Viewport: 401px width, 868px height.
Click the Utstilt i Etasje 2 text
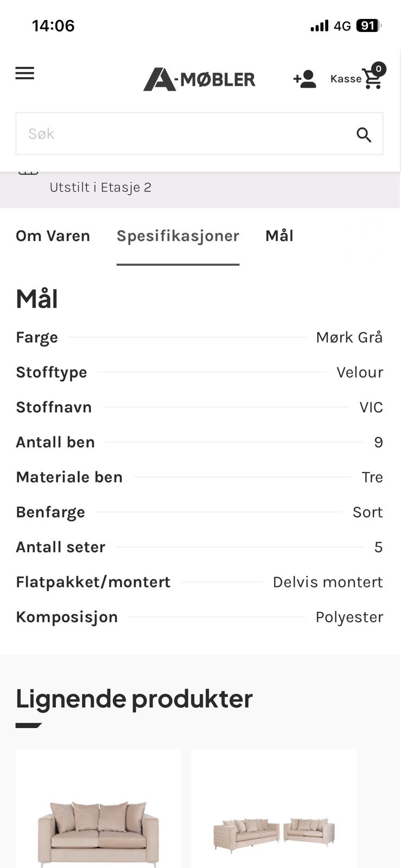pyautogui.click(x=101, y=187)
